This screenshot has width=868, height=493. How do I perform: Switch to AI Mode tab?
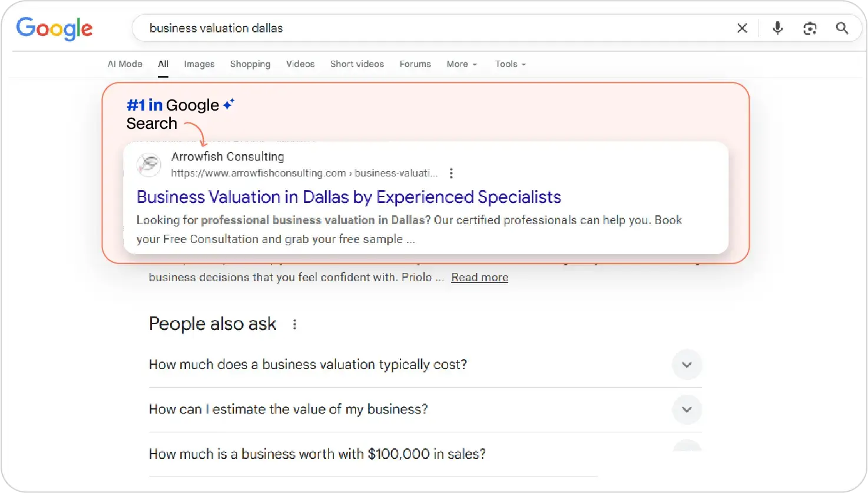[125, 64]
